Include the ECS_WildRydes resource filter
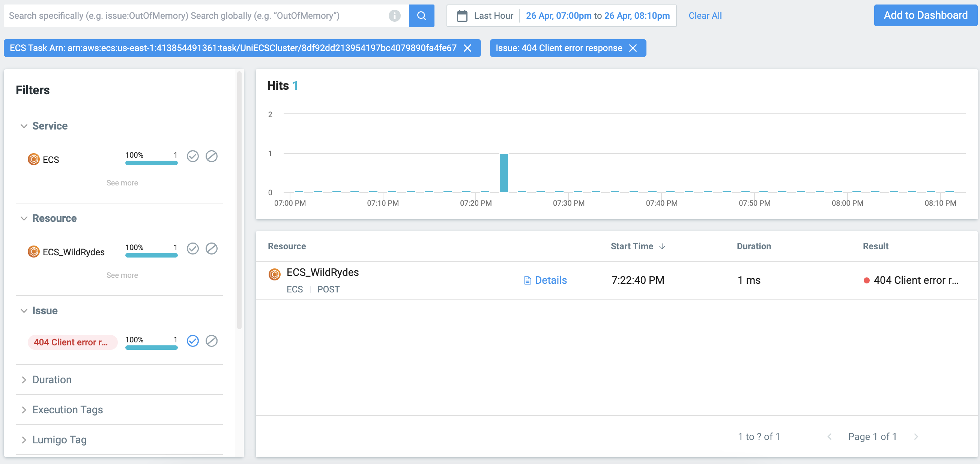980x464 pixels. [x=192, y=249]
